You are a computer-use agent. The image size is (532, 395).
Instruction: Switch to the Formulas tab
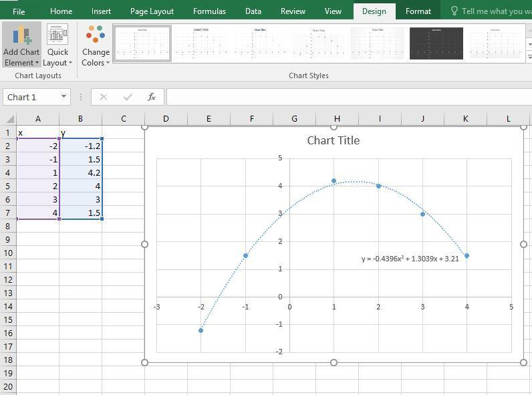(x=209, y=11)
